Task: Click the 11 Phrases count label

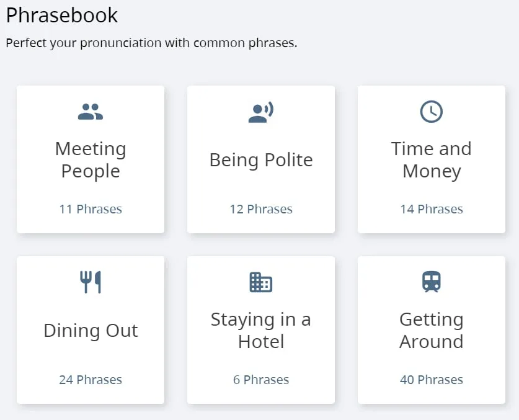Action: pos(91,209)
